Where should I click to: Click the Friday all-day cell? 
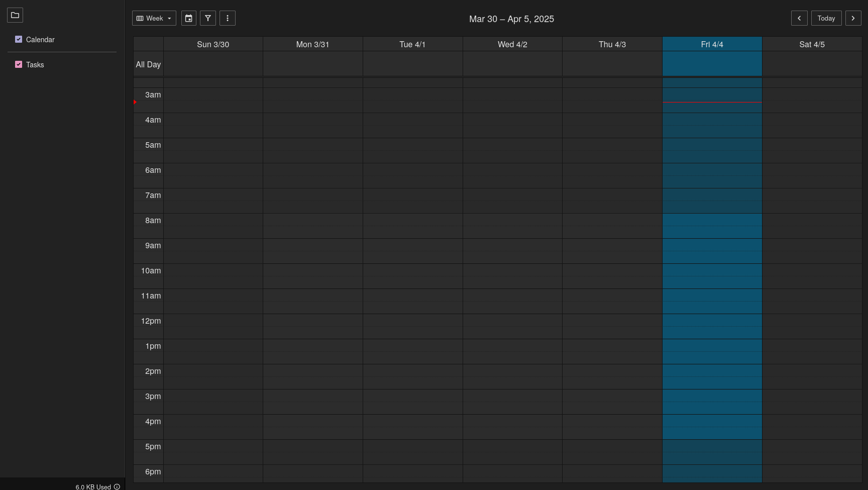click(x=712, y=64)
